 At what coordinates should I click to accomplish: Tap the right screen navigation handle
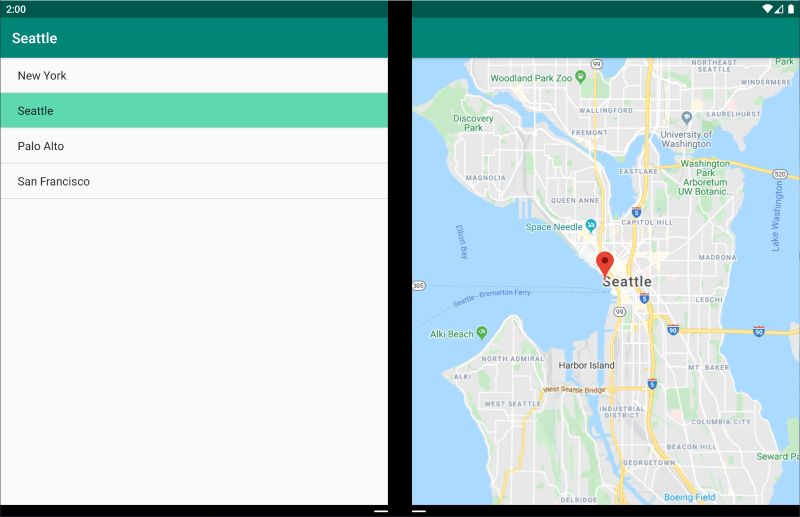(x=419, y=511)
